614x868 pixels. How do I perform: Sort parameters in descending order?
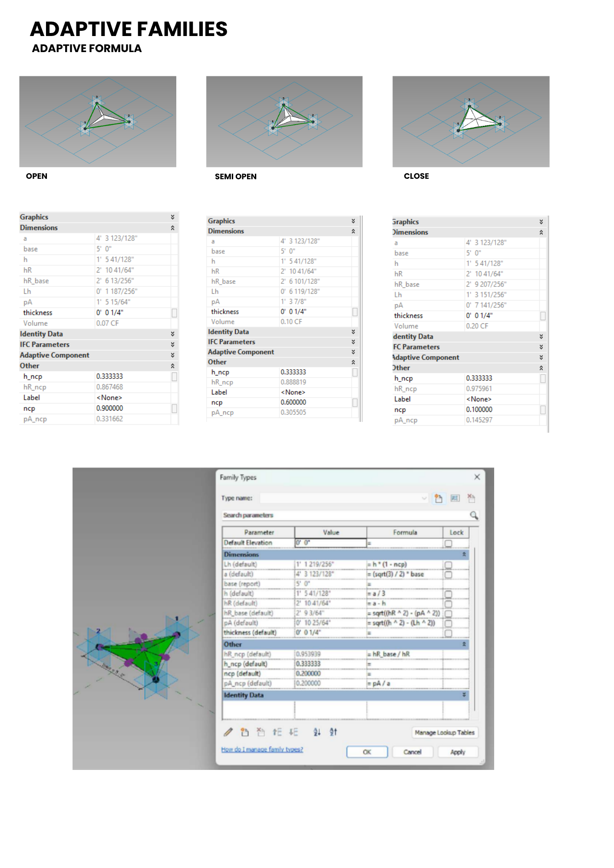pyautogui.click(x=333, y=732)
